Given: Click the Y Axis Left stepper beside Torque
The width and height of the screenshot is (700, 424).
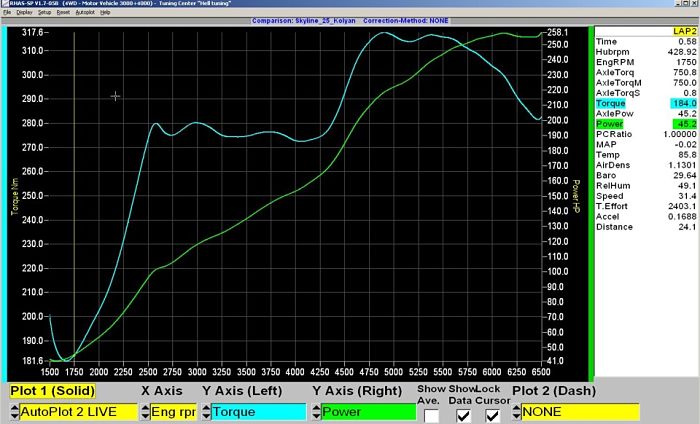Looking at the screenshot, I should [x=206, y=412].
